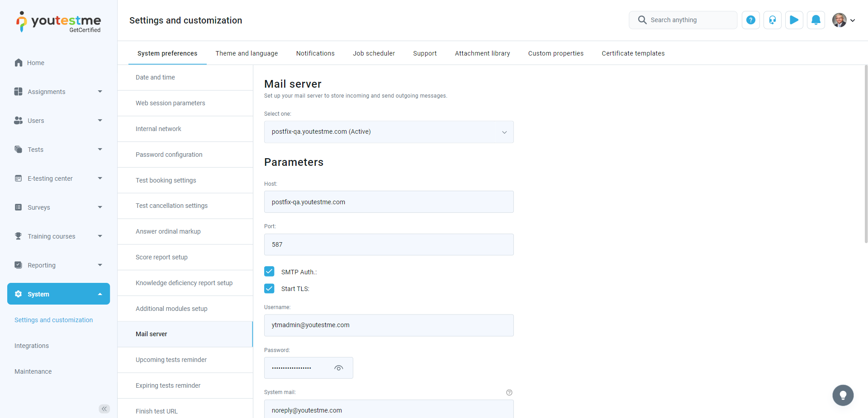Open the notifications bell icon

[816, 20]
